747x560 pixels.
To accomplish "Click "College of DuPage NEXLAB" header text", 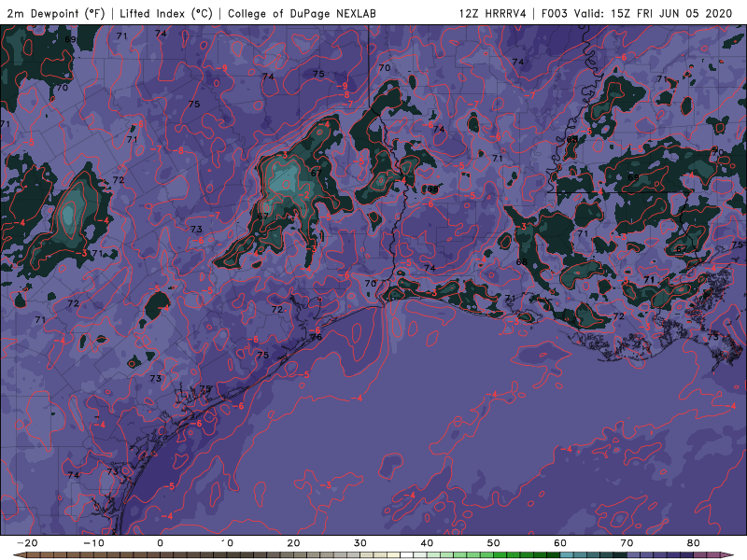I will pos(302,14).
